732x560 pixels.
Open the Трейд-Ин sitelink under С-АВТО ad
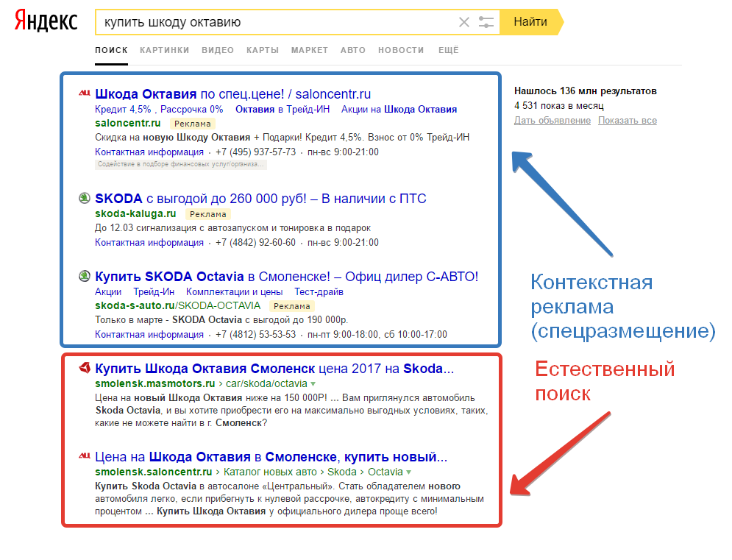click(x=154, y=292)
